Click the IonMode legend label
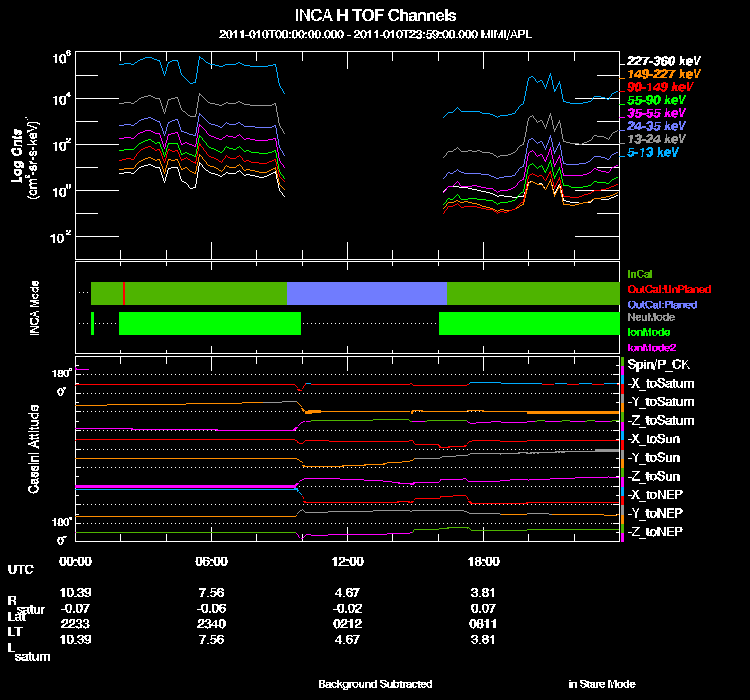This screenshot has height=700, width=750. point(649,332)
